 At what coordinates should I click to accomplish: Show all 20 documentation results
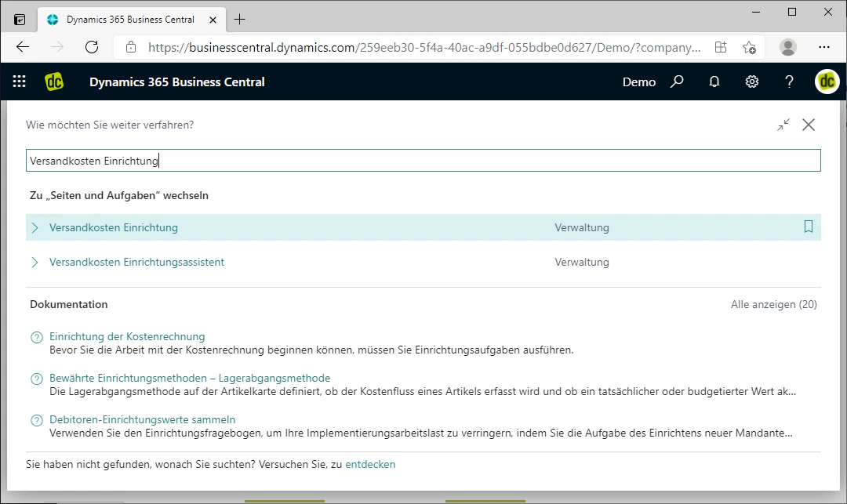click(773, 304)
